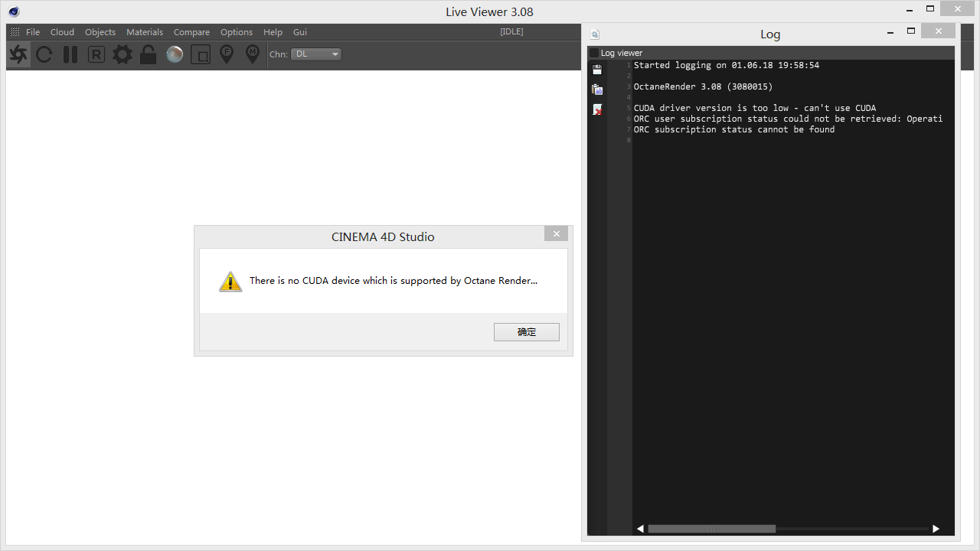Click the boxed R reset icon
The width and height of the screenshot is (980, 551).
click(x=96, y=54)
